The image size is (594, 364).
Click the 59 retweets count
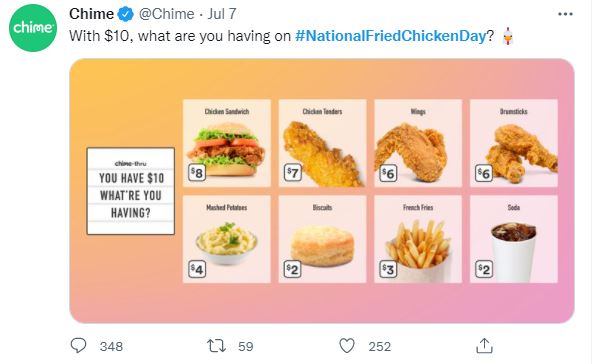pyautogui.click(x=245, y=346)
